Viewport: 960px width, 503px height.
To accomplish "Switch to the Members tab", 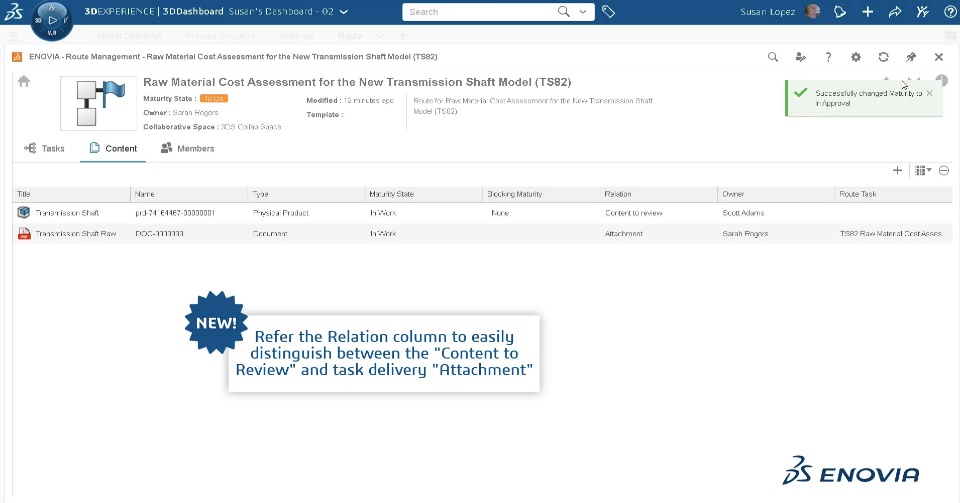I will pyautogui.click(x=187, y=149).
